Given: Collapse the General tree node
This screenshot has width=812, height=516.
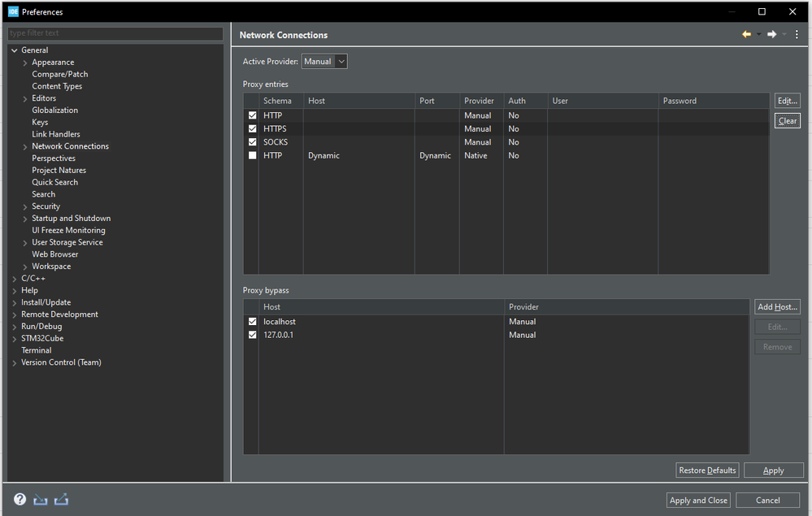Looking at the screenshot, I should click(15, 50).
